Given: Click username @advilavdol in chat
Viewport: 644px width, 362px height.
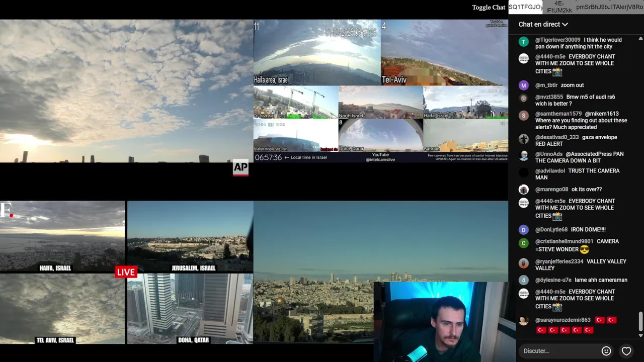Looking at the screenshot, I should coord(550,171).
